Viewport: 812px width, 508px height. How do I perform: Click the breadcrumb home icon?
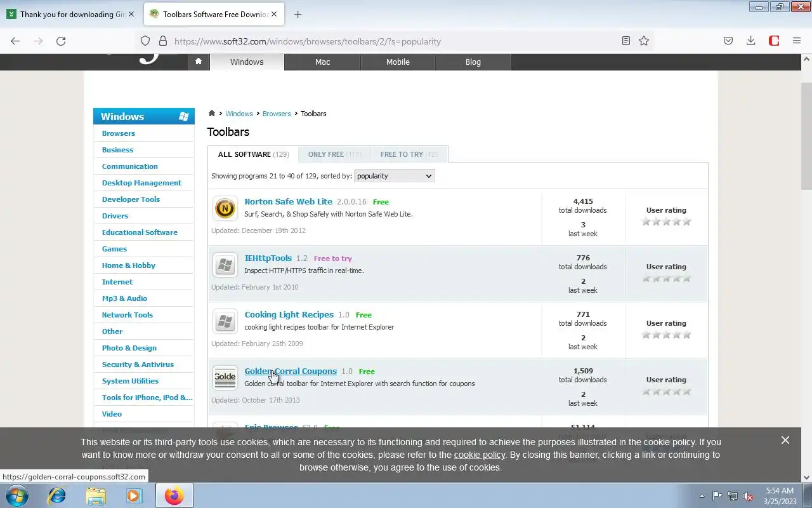tap(212, 113)
